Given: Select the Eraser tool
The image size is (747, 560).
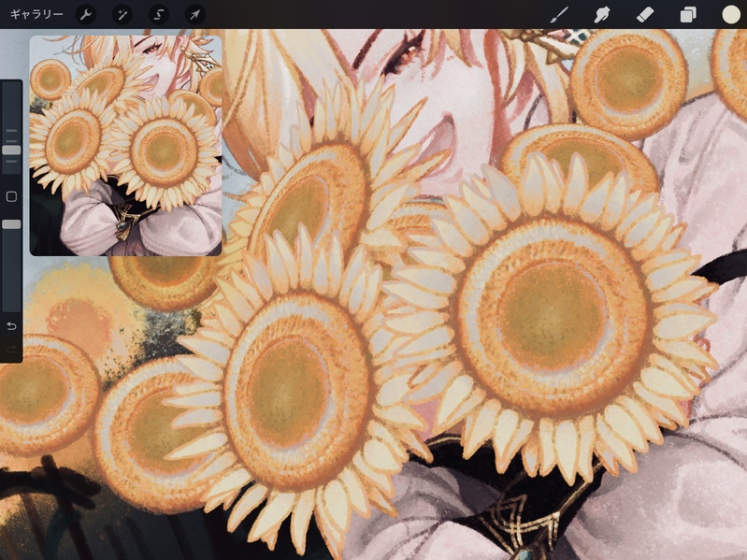Looking at the screenshot, I should click(645, 15).
